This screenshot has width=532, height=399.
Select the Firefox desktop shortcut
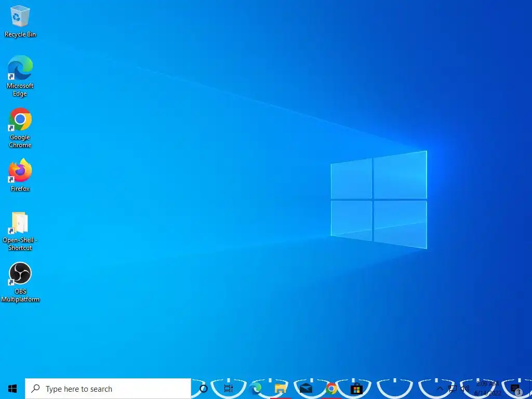point(20,175)
